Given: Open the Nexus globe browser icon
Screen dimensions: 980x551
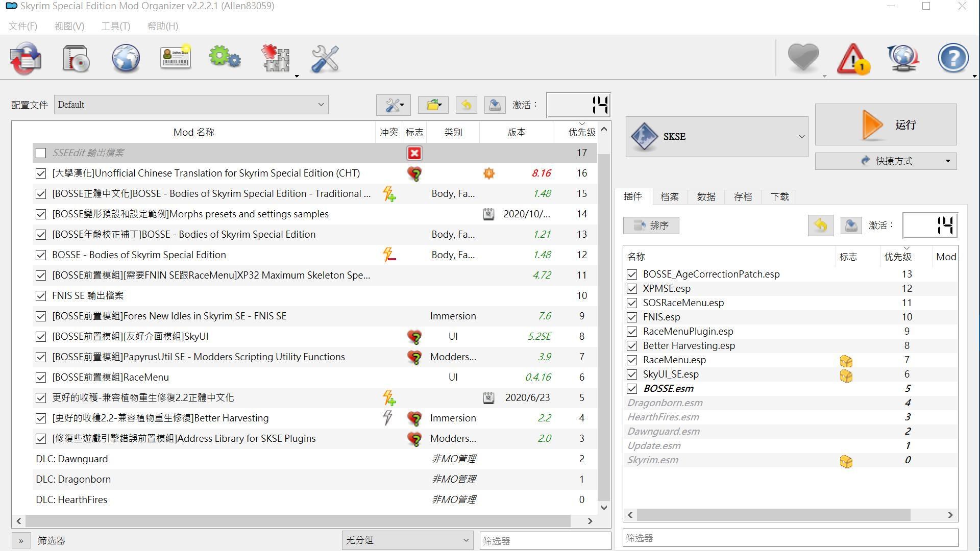Looking at the screenshot, I should tap(126, 58).
